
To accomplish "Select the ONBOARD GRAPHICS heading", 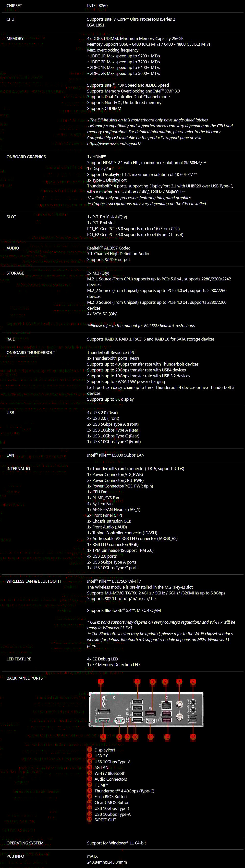I will click(x=26, y=157).
